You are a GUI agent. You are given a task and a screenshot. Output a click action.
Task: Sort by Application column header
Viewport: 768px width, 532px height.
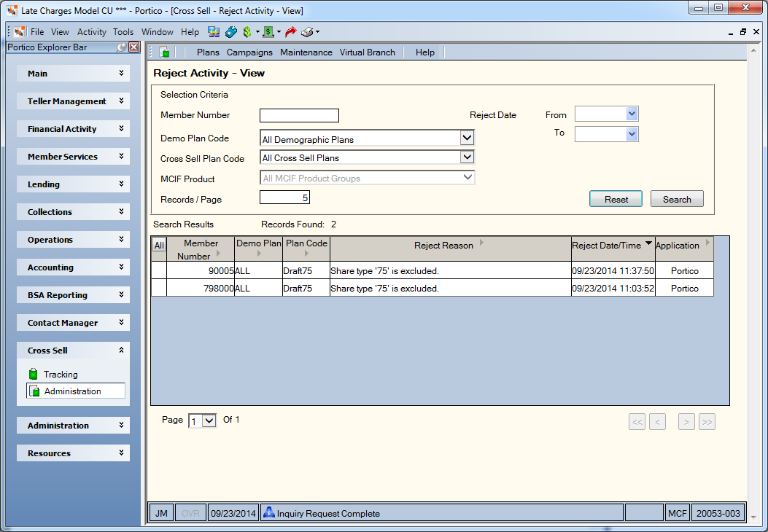[683, 249]
